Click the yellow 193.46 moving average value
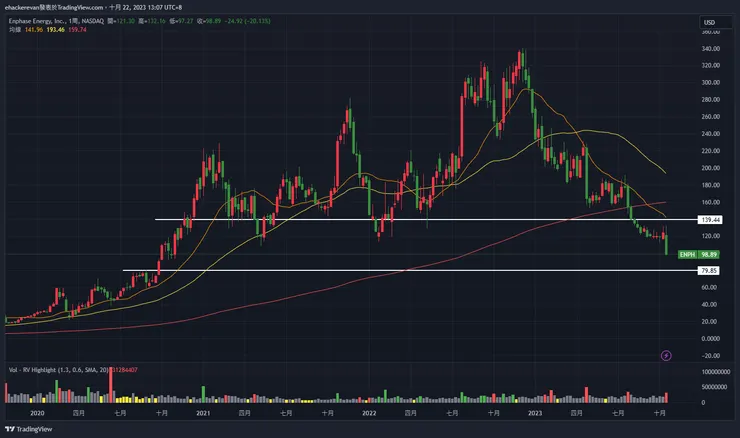Screen dimensions: 740x438 click(56, 29)
